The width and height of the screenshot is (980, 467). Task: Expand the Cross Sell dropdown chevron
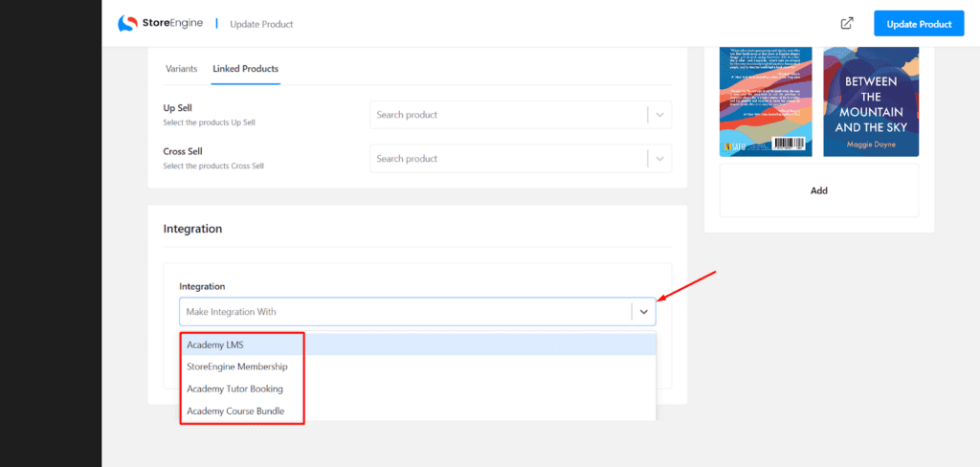coord(660,159)
